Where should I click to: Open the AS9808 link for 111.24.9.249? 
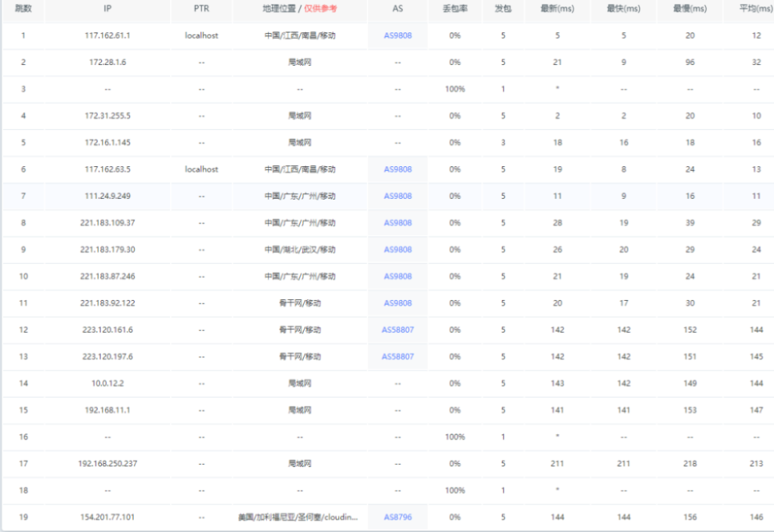point(398,196)
